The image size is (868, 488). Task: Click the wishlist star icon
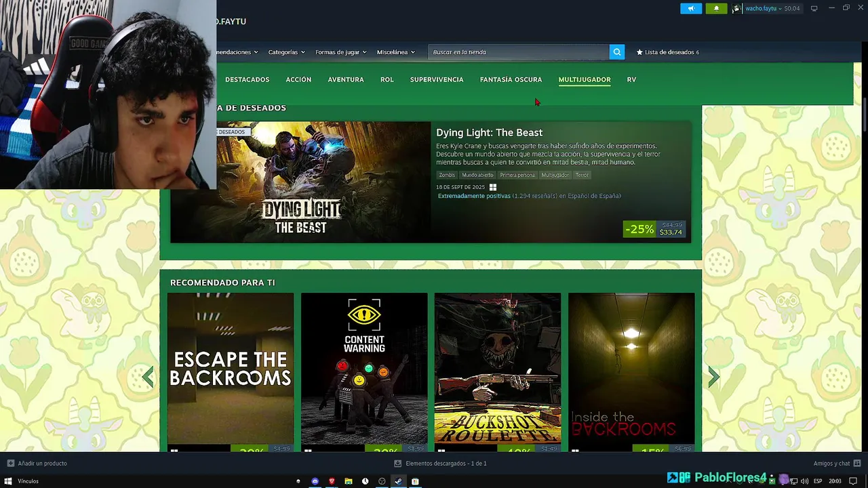(639, 52)
